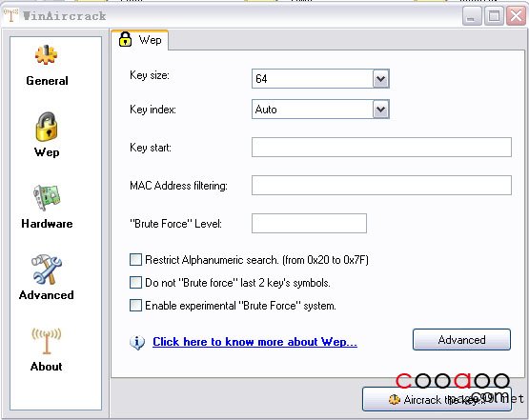Click the info icon beside Wep link

coord(137,343)
